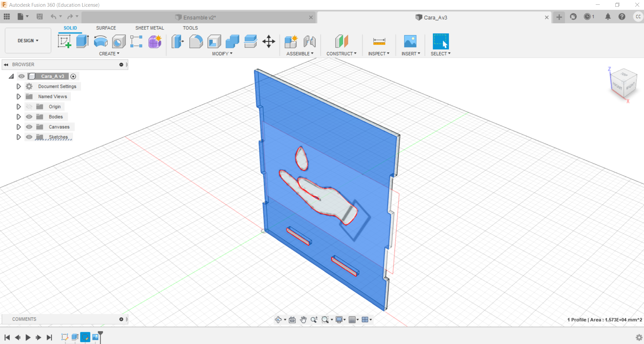Expand the Bodies node

point(19,117)
